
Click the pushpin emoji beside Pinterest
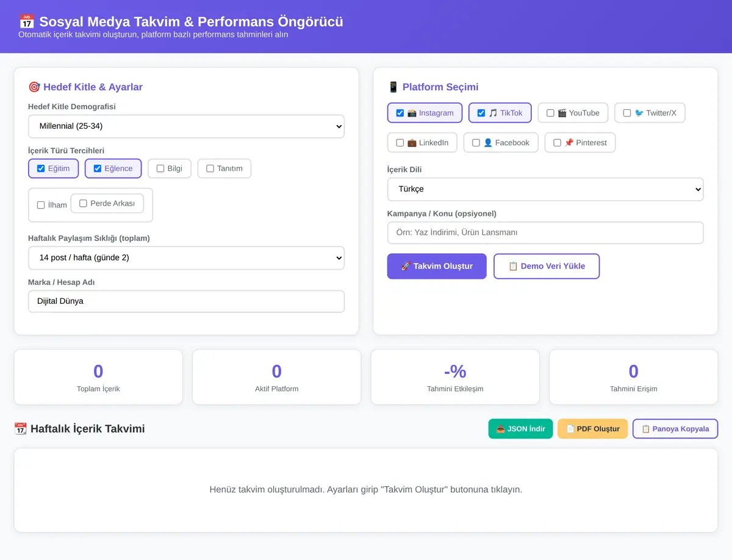coord(569,143)
